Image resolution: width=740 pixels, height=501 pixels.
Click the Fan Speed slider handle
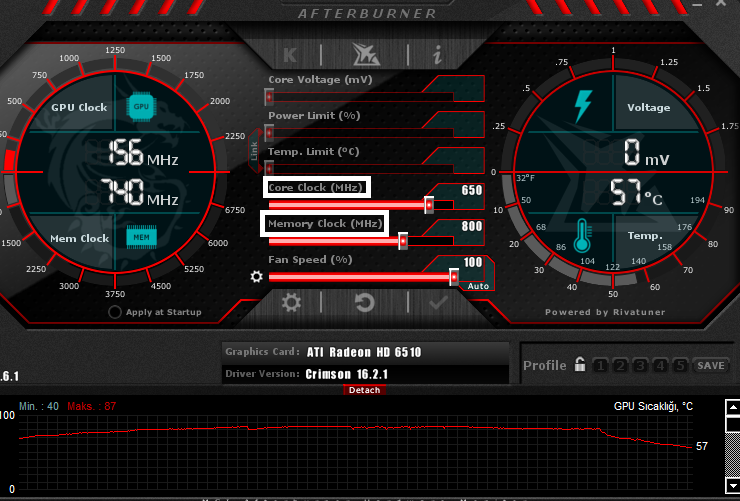pos(454,277)
